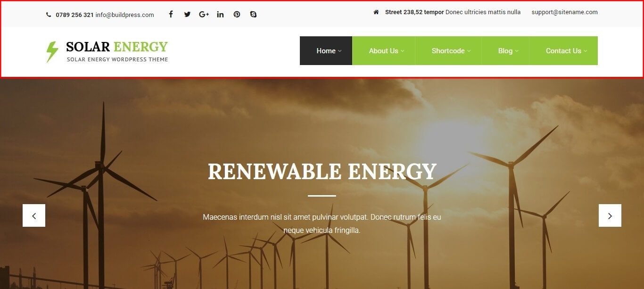Click the Google Plus icon
The height and width of the screenshot is (289, 644).
[x=204, y=14]
